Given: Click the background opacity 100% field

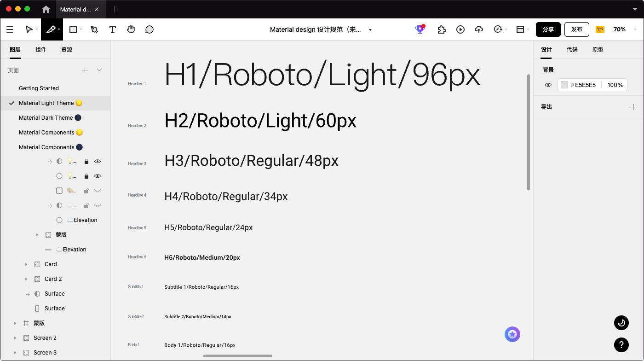Looking at the screenshot, I should point(615,85).
